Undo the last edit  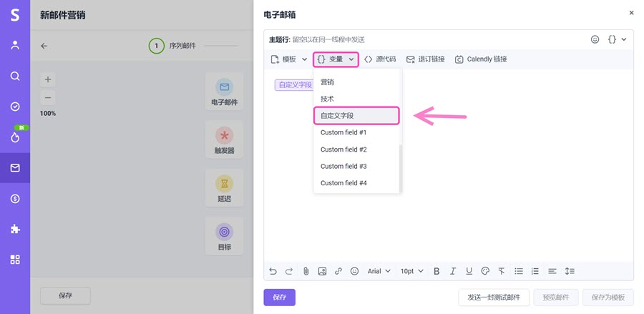(273, 271)
